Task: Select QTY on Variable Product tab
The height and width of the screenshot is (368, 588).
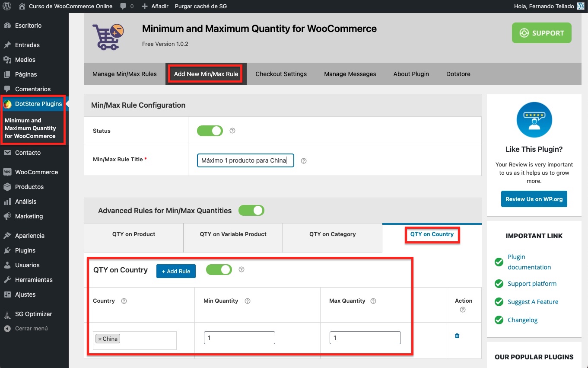Action: [x=233, y=238]
